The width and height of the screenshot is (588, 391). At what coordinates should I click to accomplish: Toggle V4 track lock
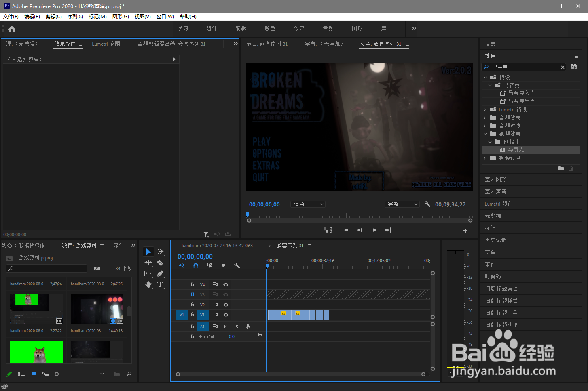pyautogui.click(x=192, y=284)
